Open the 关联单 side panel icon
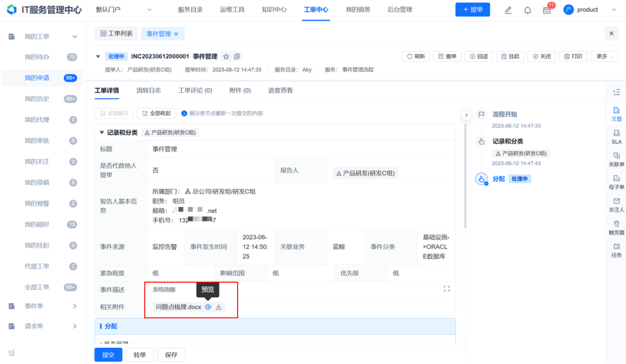The width and height of the screenshot is (626, 364). [616, 159]
